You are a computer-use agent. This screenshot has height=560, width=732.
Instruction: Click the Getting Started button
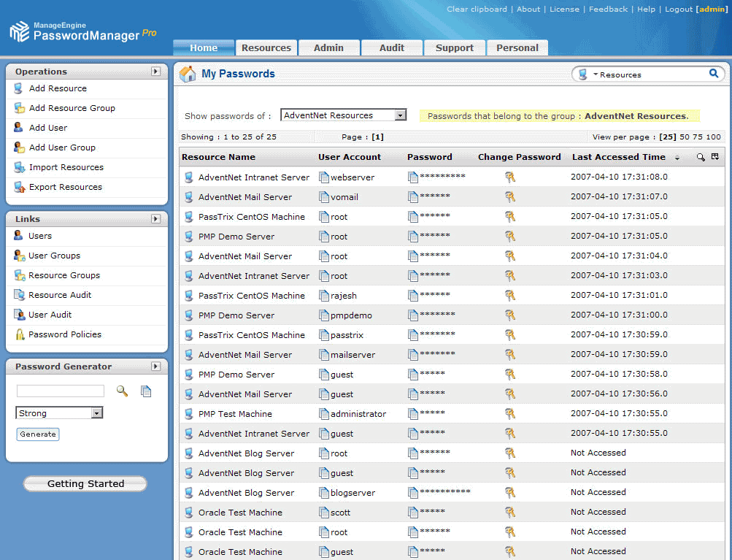(x=85, y=483)
